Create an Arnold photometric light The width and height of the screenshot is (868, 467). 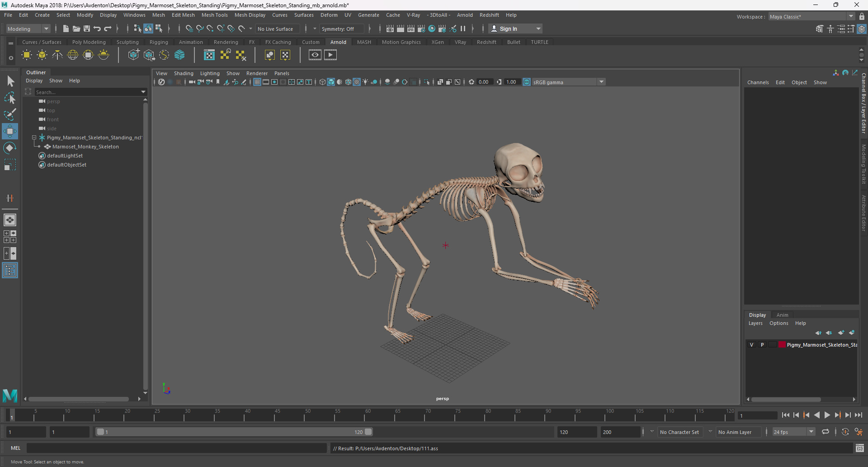point(57,55)
